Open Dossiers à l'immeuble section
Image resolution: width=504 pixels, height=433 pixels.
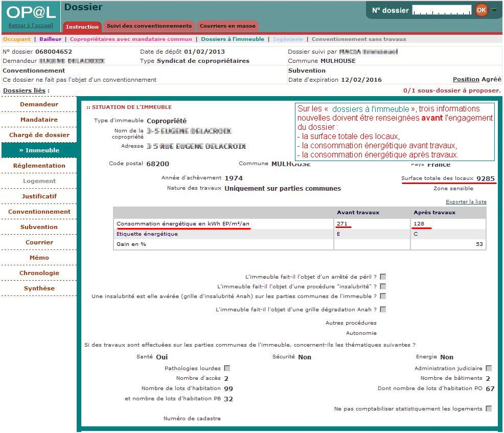(233, 39)
